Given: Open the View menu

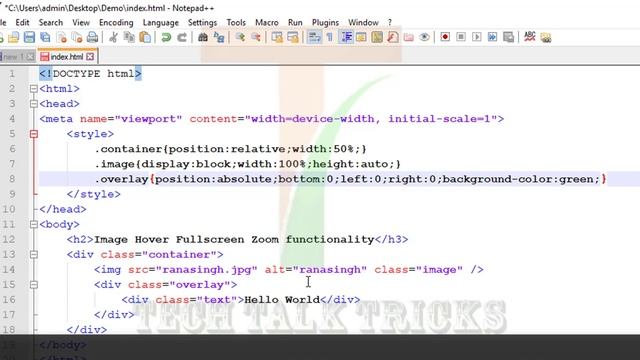Looking at the screenshot, I should pyautogui.click(x=81, y=22).
